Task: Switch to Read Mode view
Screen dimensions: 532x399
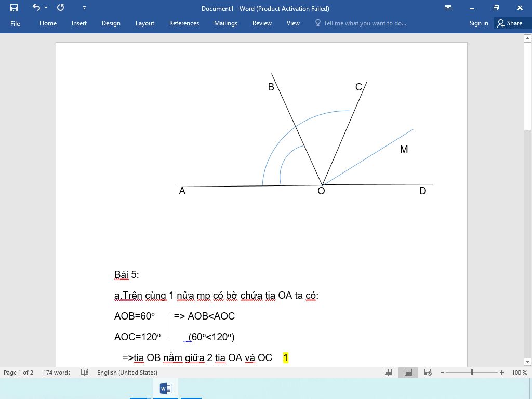Action: (x=388, y=373)
